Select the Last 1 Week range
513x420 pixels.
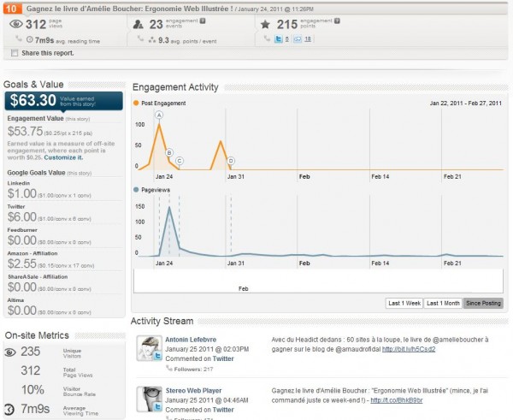click(404, 303)
